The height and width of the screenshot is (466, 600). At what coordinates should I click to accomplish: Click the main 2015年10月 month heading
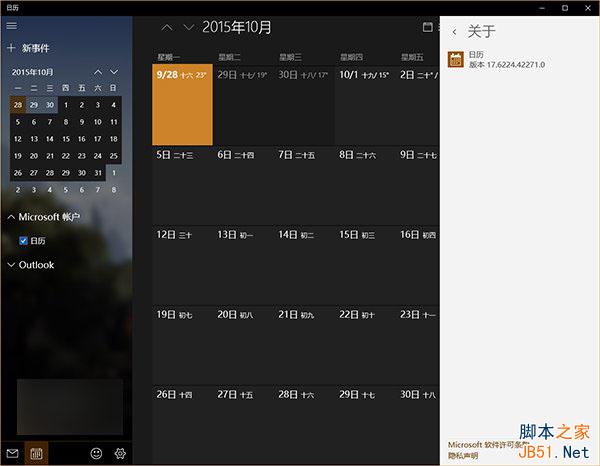click(x=237, y=27)
